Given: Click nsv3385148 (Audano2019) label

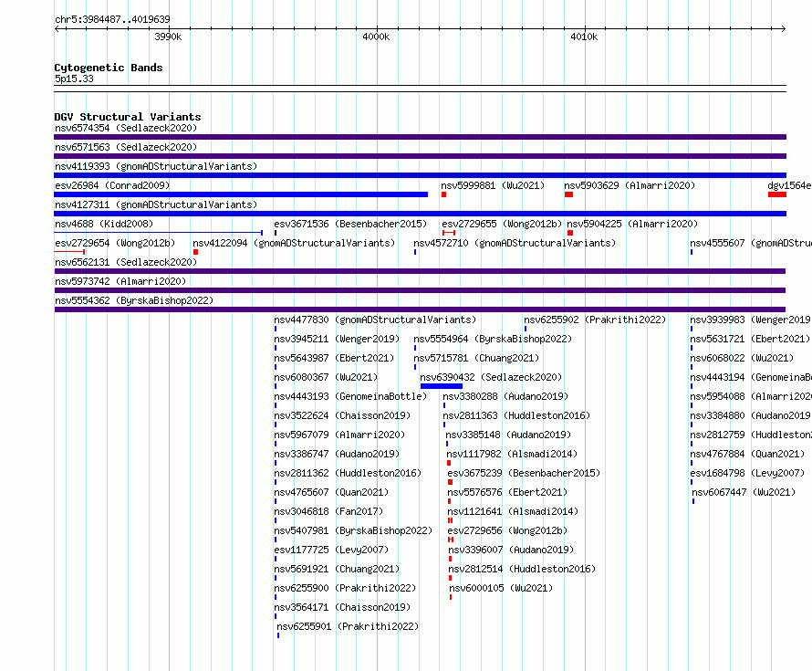Looking at the screenshot, I should (508, 435).
